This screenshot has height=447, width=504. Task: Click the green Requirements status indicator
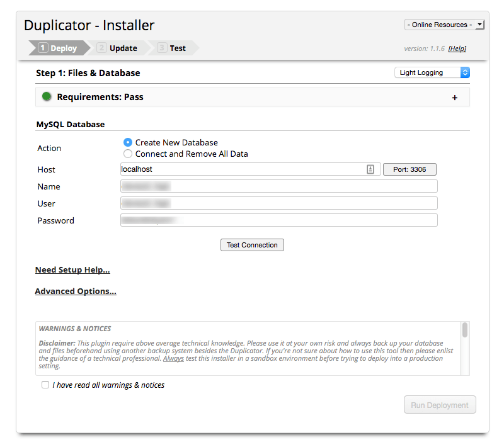[x=47, y=96]
